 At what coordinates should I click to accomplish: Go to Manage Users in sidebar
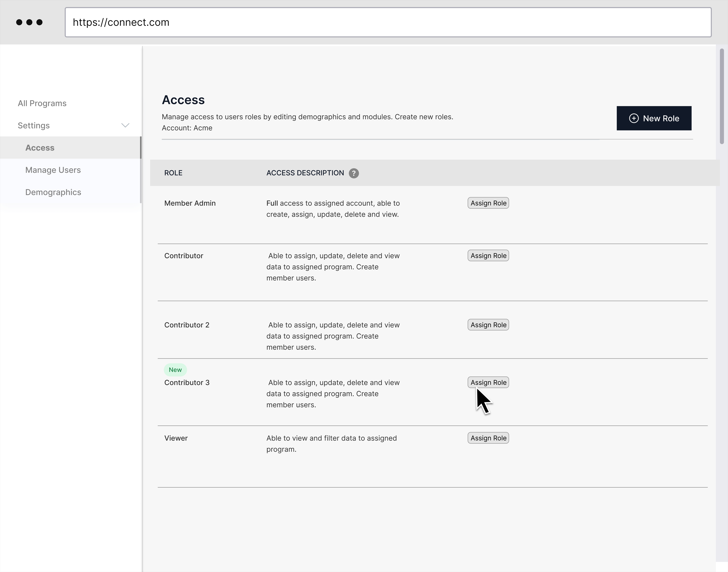tap(53, 170)
